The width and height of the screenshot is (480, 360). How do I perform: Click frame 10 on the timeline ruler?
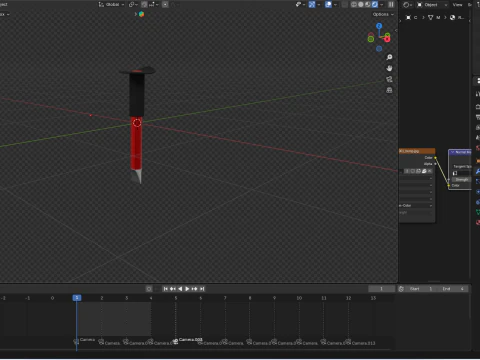pos(299,298)
